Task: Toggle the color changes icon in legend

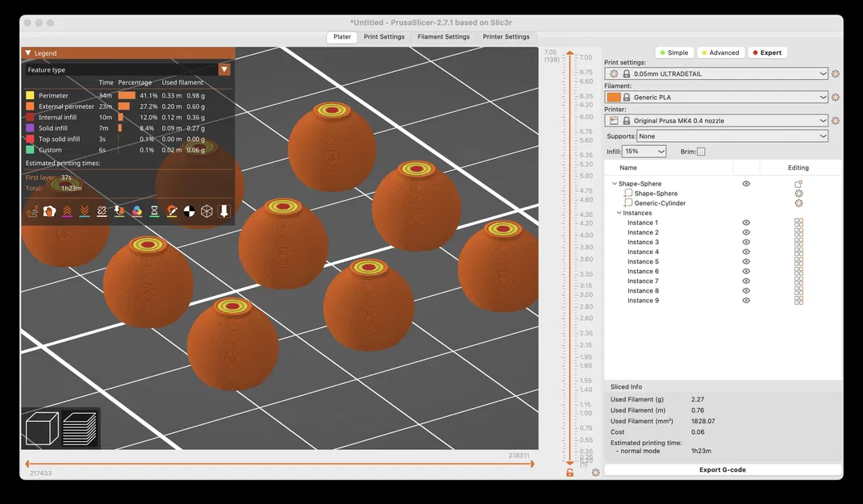Action: tap(136, 211)
